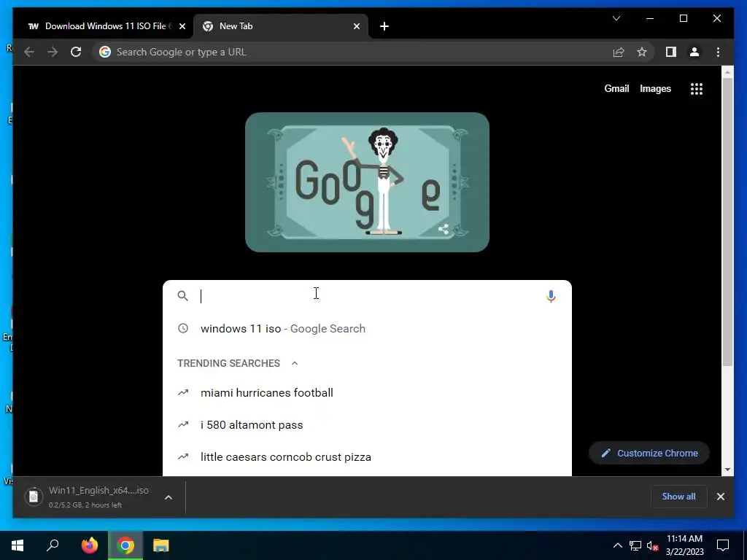
Task: Open File Explorer from the taskbar
Action: (x=161, y=545)
